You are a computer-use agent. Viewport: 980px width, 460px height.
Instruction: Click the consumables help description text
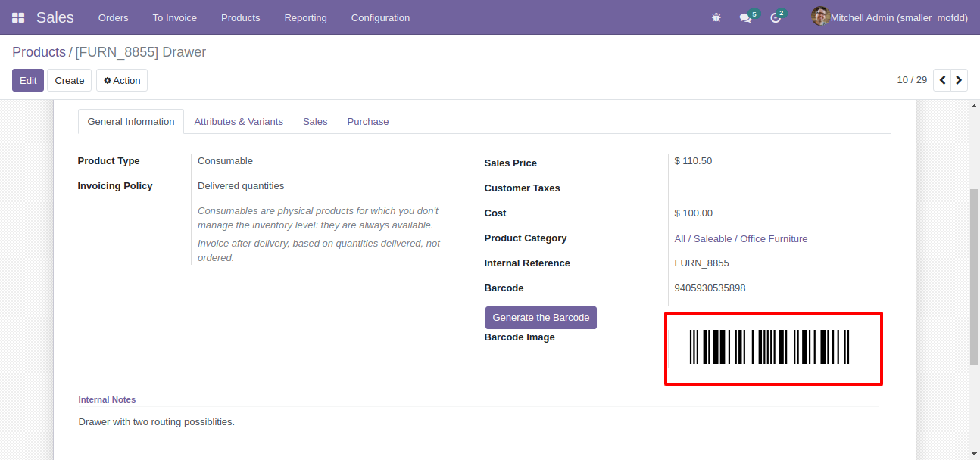click(x=318, y=218)
